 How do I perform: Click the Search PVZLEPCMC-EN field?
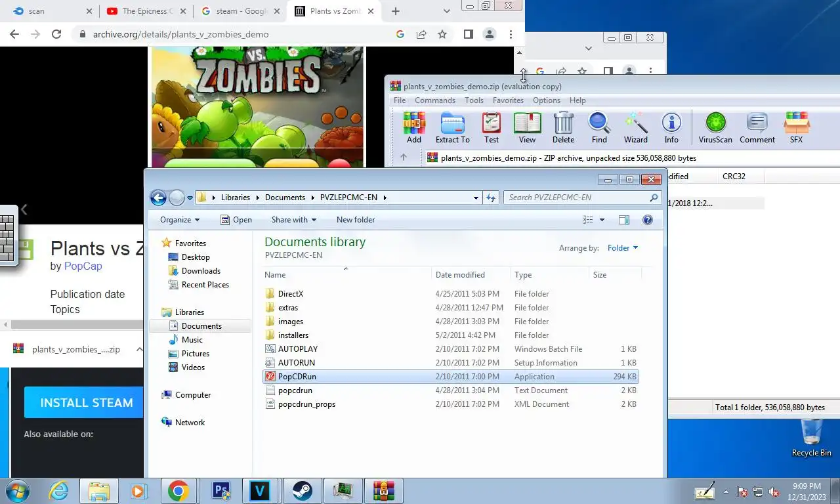pyautogui.click(x=583, y=198)
